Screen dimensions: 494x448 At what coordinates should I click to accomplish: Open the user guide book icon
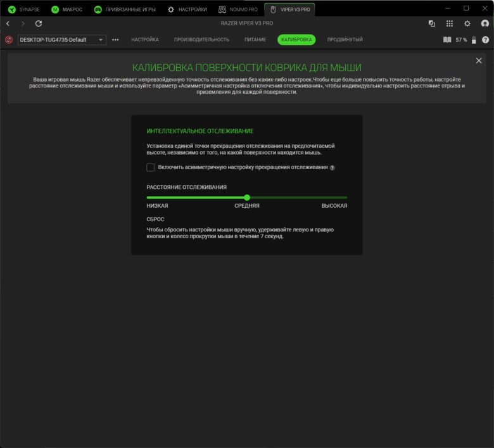447,40
